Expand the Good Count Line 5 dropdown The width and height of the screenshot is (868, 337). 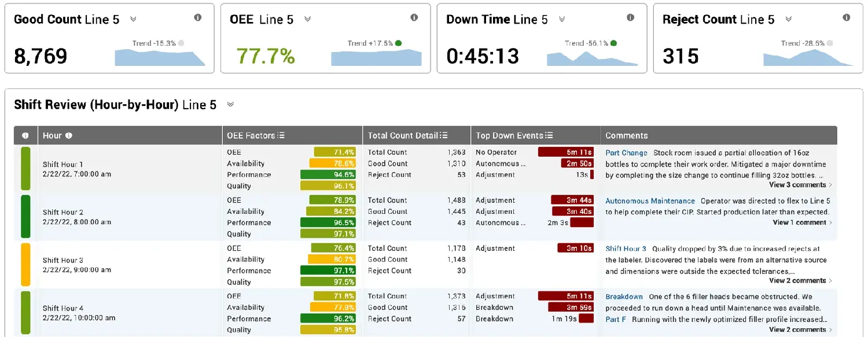coord(133,19)
